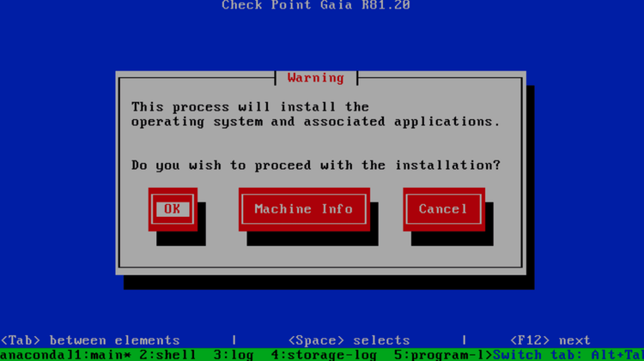Click the 'Do you wish to proceed' question text
Viewport: 644px width, 361px height.
[x=316, y=165]
